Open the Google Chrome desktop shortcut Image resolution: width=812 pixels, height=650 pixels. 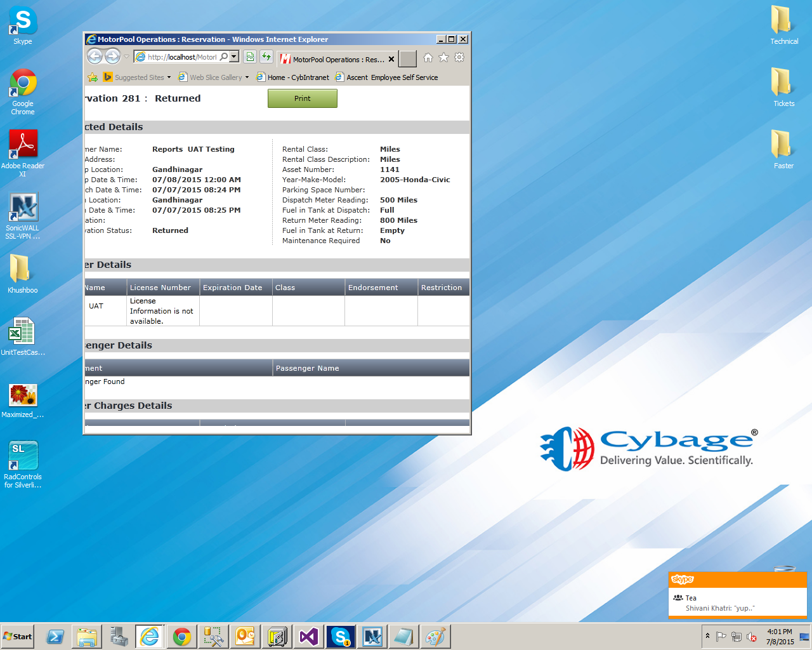pyautogui.click(x=23, y=92)
